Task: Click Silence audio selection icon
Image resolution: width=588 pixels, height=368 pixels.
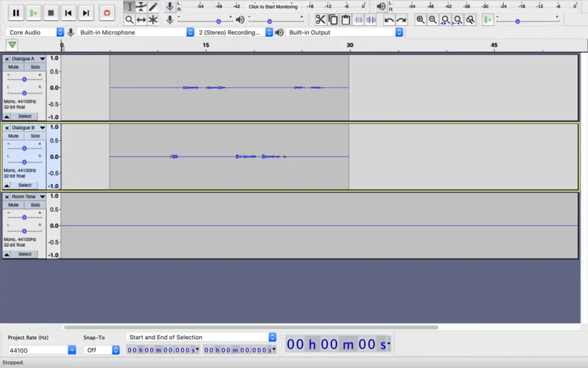Action: (371, 20)
